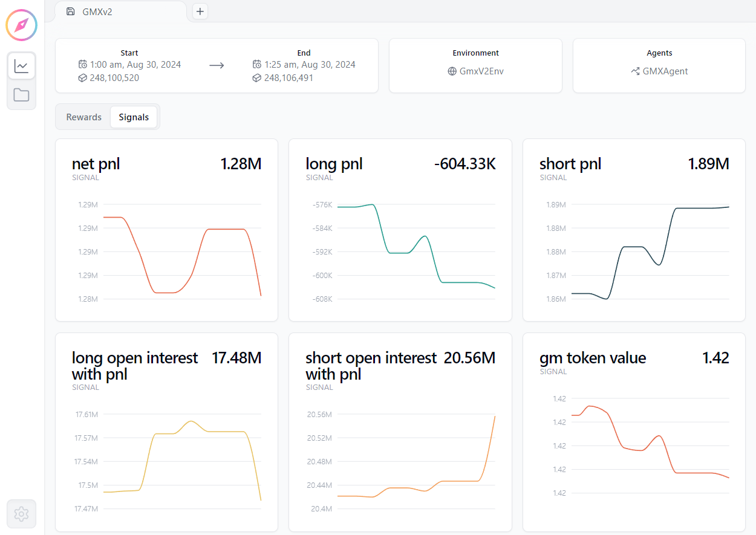This screenshot has height=535, width=756.
Task: Click the End date 1:25 am, Aug 30, 2024
Action: (x=310, y=65)
